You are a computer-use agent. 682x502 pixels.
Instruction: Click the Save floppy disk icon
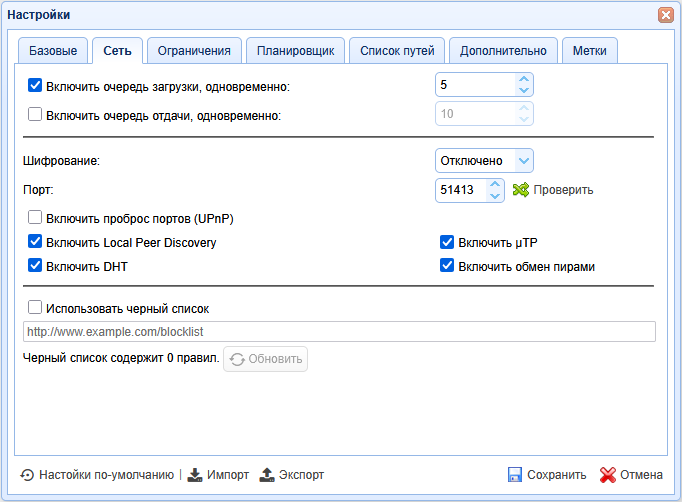(x=515, y=475)
